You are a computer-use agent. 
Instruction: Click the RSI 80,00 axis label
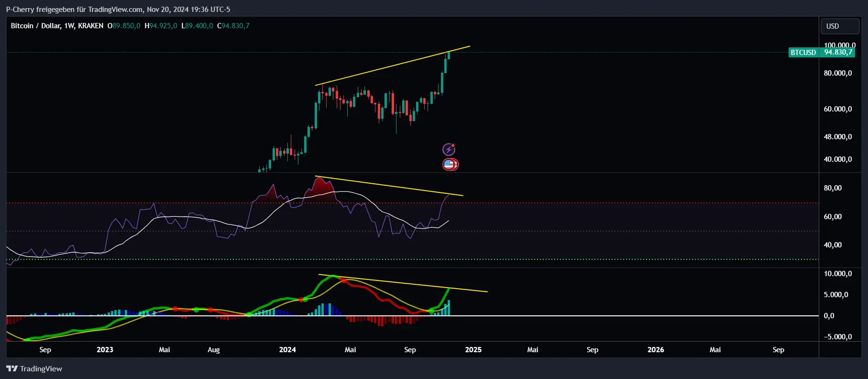[833, 188]
